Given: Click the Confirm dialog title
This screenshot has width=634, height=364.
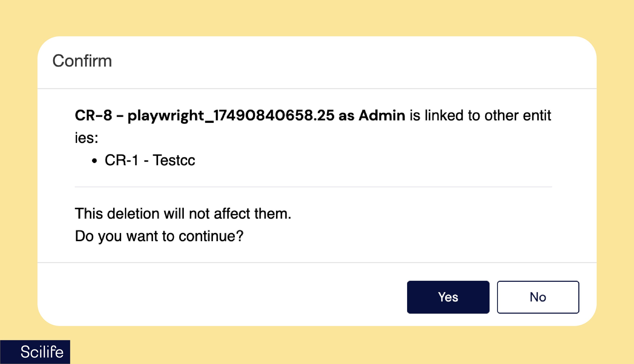Looking at the screenshot, I should point(82,61).
